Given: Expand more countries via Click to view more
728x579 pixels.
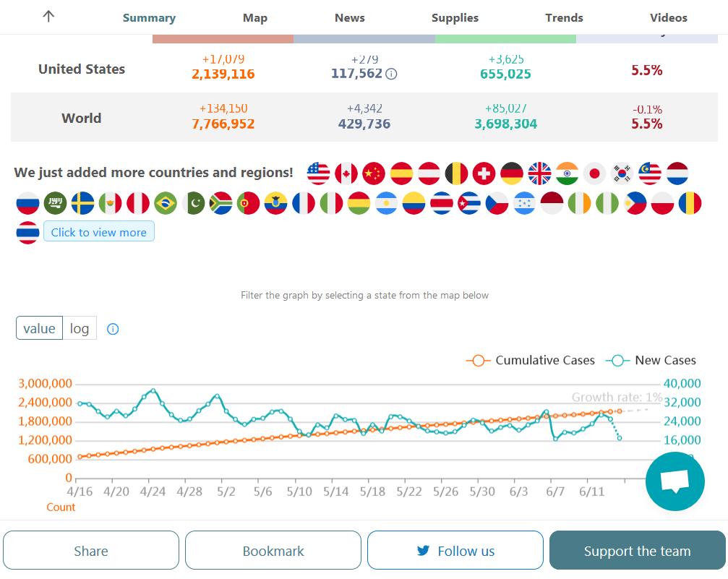Looking at the screenshot, I should click(x=98, y=232).
